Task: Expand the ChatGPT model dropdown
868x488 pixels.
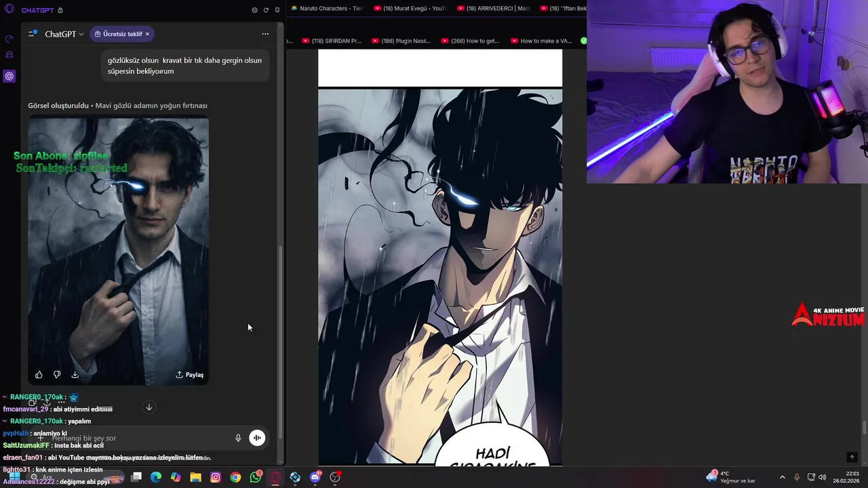Action: pos(64,34)
